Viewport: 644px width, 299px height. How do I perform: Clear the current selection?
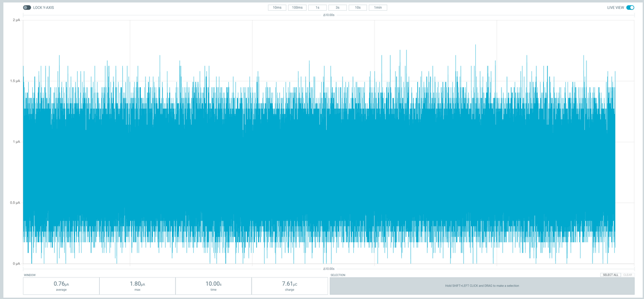pyautogui.click(x=627, y=275)
